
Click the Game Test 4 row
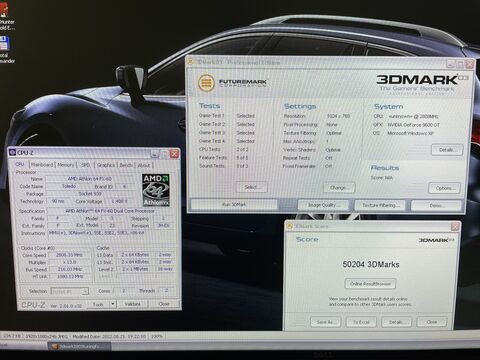point(227,141)
